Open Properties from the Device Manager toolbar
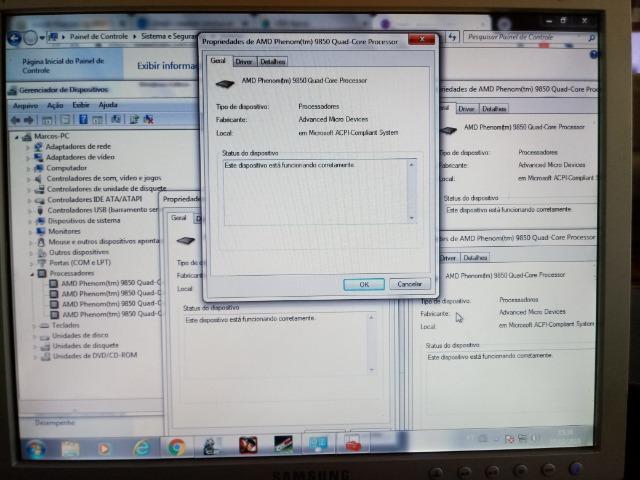Image resolution: width=640 pixels, height=480 pixels. click(65, 120)
